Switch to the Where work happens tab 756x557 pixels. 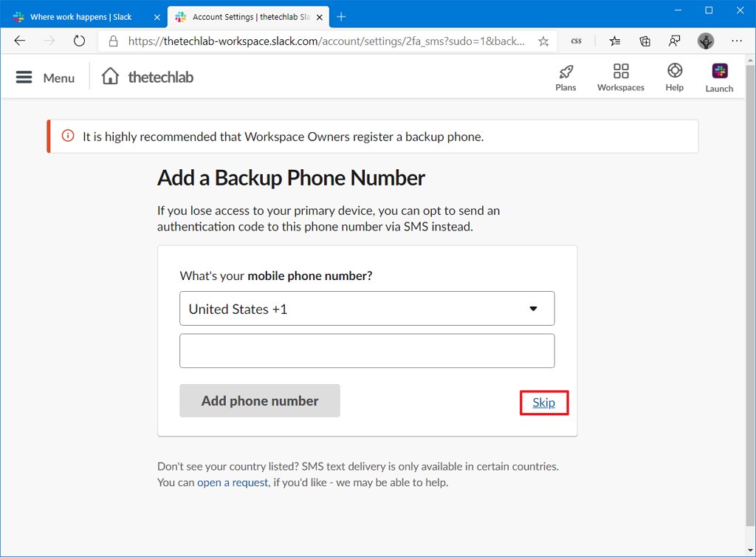coord(81,16)
